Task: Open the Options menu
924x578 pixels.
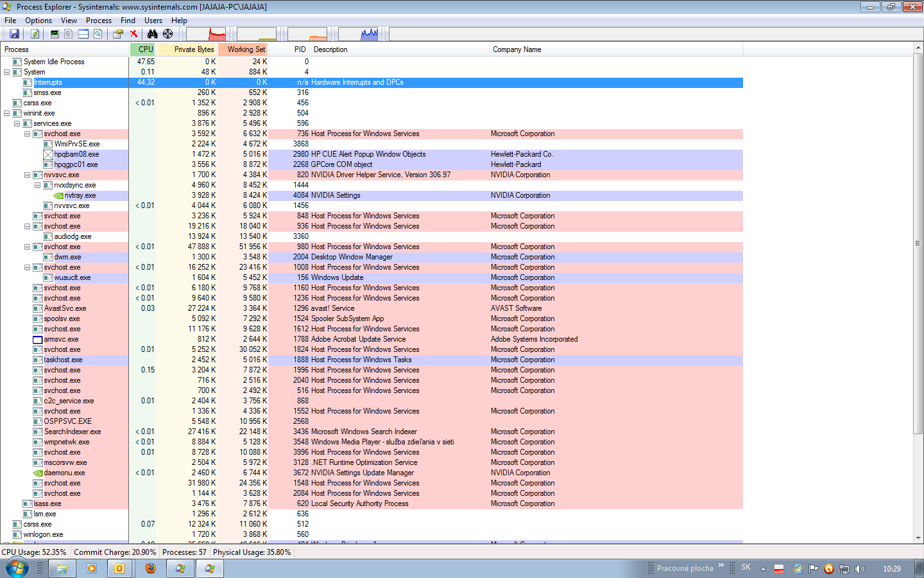Action: [38, 21]
